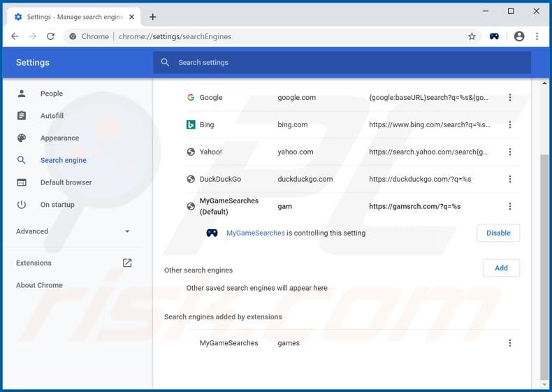This screenshot has width=552, height=392.
Task: Click the globe icon beside MyGameSearches (Default)
Action: point(191,206)
